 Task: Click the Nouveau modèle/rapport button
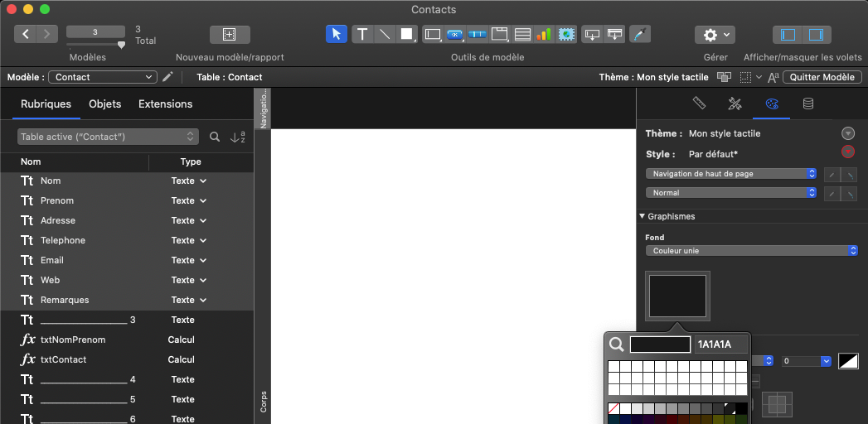tap(230, 34)
